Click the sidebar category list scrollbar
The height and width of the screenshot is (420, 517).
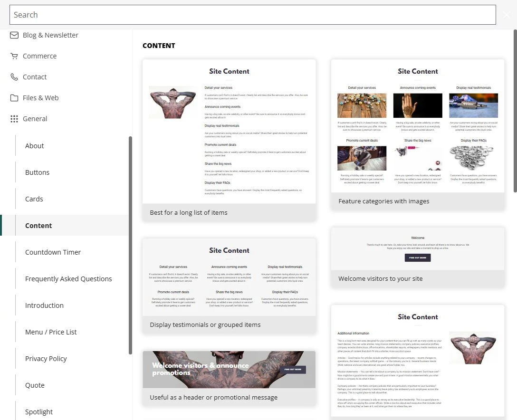130,245
